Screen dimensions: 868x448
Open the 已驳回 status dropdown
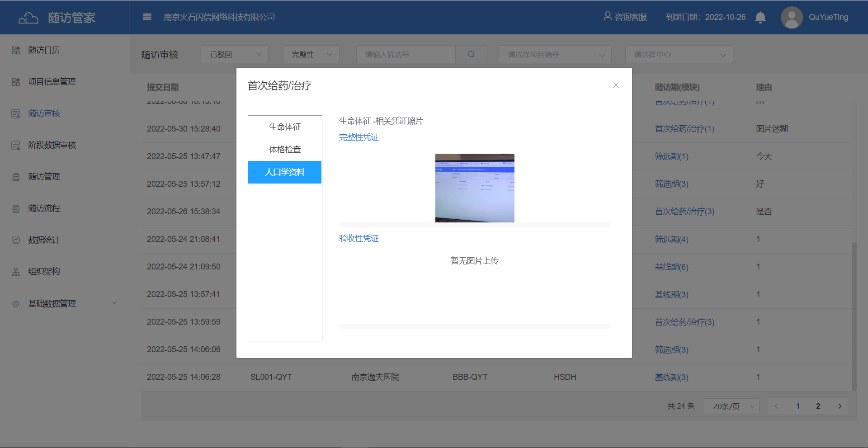point(235,54)
